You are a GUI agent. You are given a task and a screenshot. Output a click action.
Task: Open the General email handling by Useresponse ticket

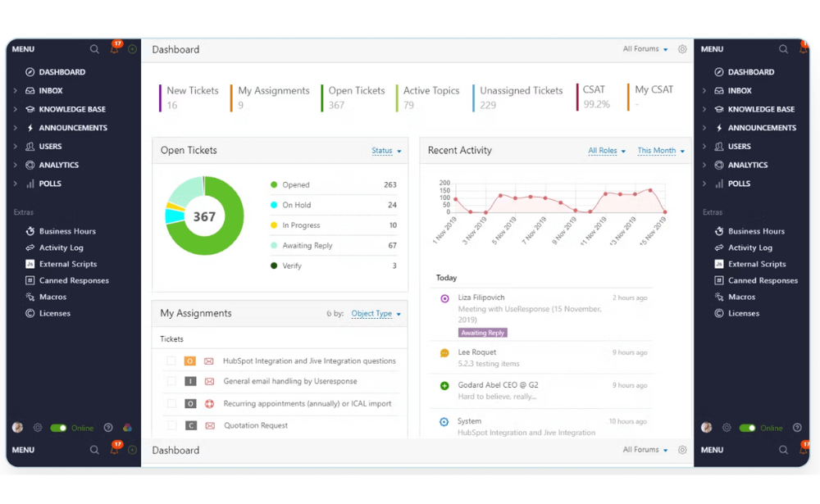[289, 382]
